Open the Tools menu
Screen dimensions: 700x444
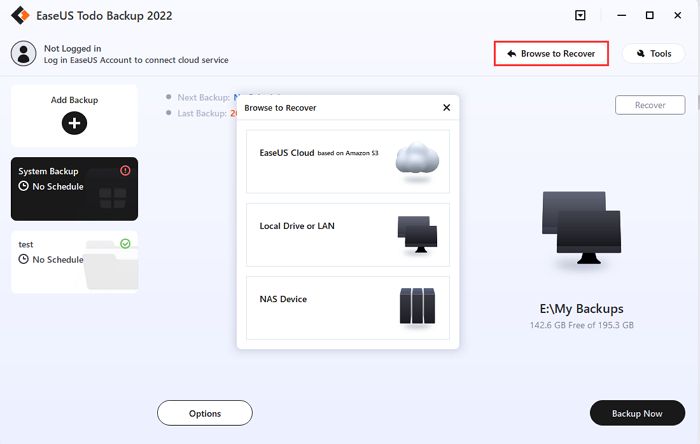653,53
